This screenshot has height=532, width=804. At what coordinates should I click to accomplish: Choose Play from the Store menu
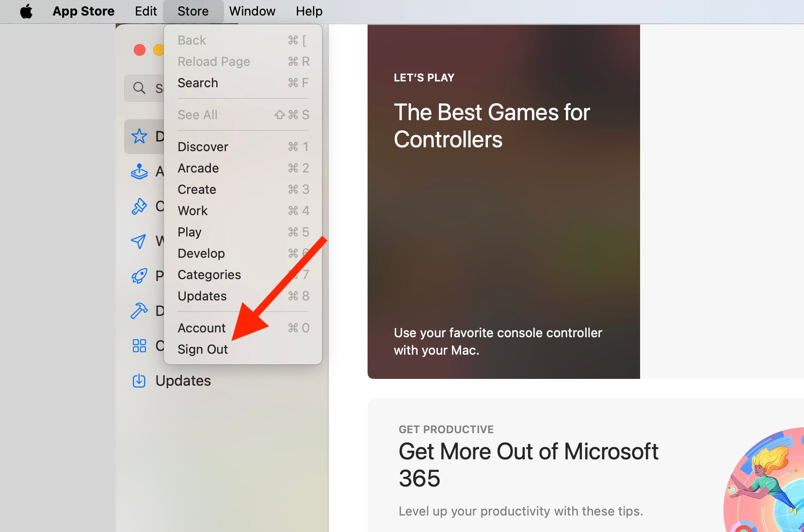point(243,232)
